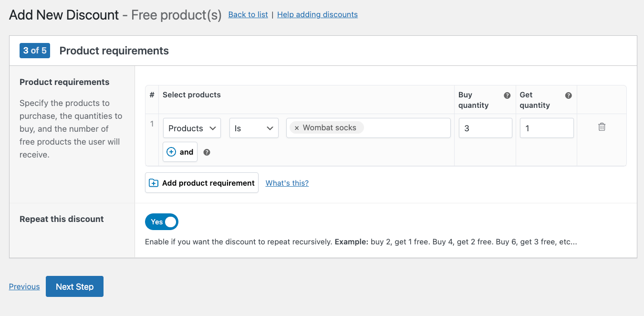Open the Products condition dropdown
The height and width of the screenshot is (316, 644).
[192, 127]
